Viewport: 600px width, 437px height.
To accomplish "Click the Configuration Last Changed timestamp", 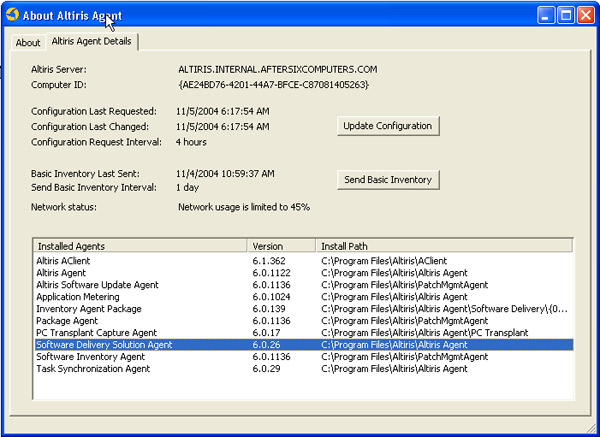I will [x=223, y=127].
